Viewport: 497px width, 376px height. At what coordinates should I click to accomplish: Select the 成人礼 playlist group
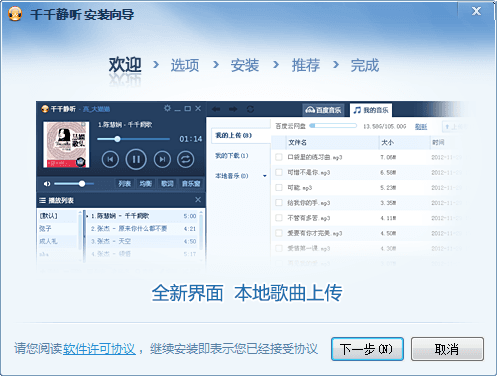point(48,241)
